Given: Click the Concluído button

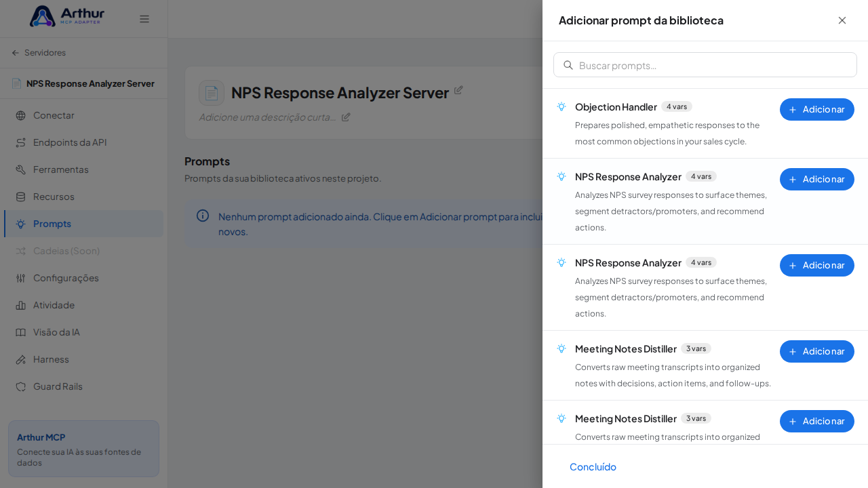Looking at the screenshot, I should click(593, 466).
